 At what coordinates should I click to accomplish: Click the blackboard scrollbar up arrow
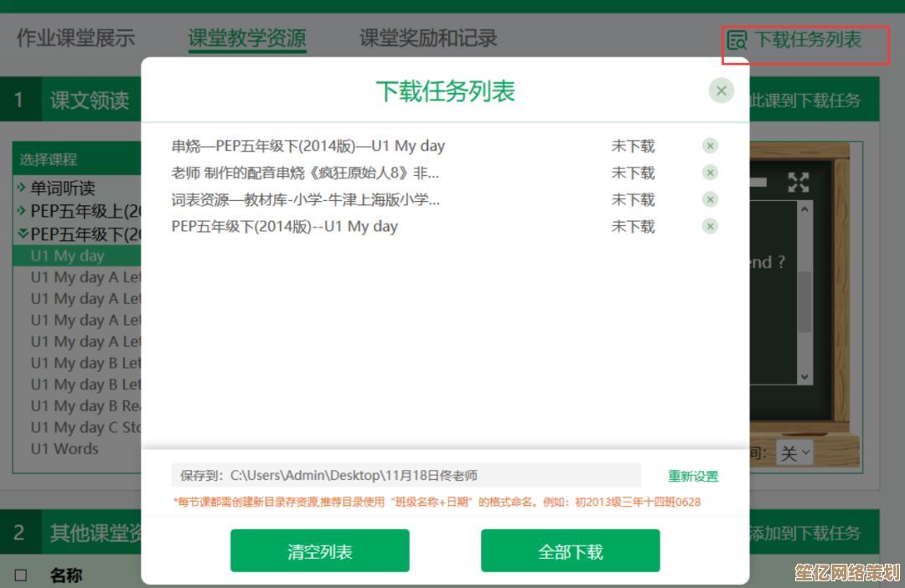pos(804,209)
